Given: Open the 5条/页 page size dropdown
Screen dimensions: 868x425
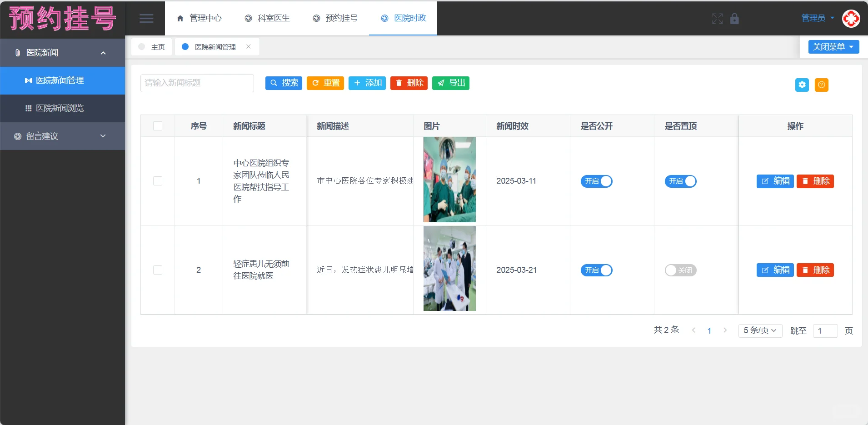Looking at the screenshot, I should coord(759,330).
